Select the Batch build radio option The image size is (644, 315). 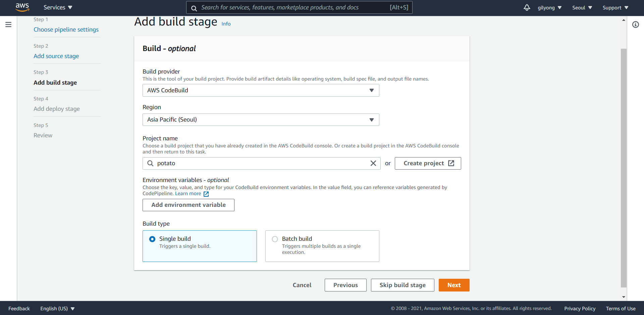(x=275, y=239)
